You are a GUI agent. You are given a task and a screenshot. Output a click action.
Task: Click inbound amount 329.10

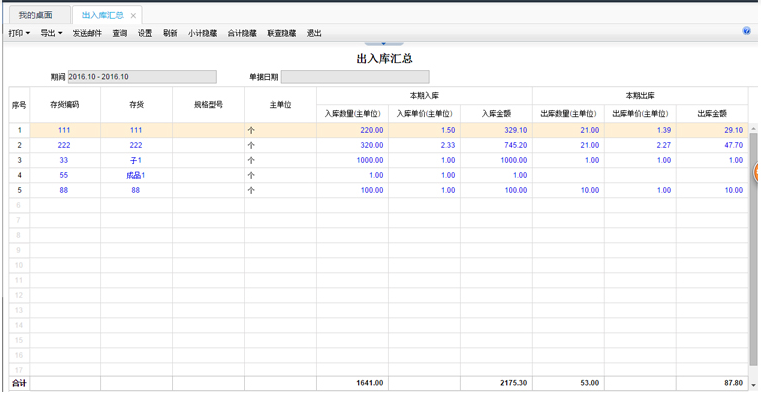[515, 130]
